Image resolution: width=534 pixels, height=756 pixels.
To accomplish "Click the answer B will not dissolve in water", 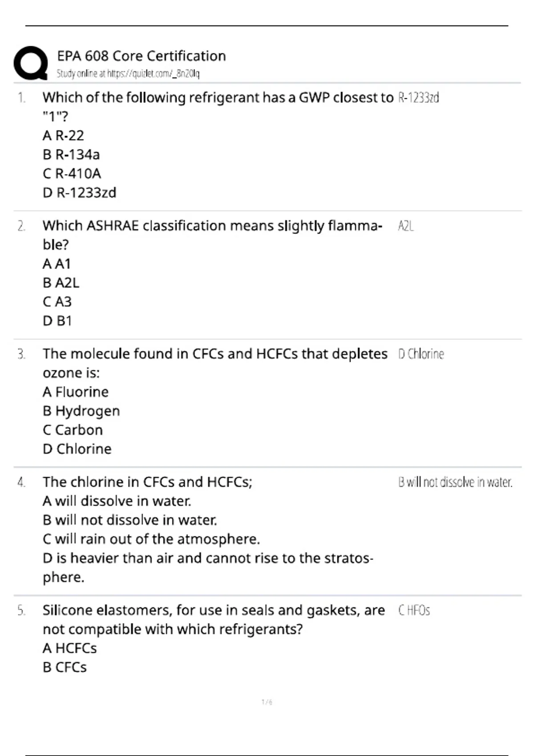I will click(x=455, y=482).
